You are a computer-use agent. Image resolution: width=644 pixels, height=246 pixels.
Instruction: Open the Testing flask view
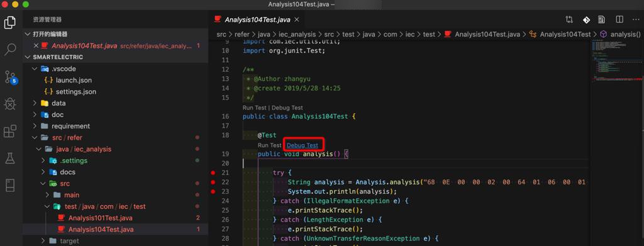click(x=10, y=158)
